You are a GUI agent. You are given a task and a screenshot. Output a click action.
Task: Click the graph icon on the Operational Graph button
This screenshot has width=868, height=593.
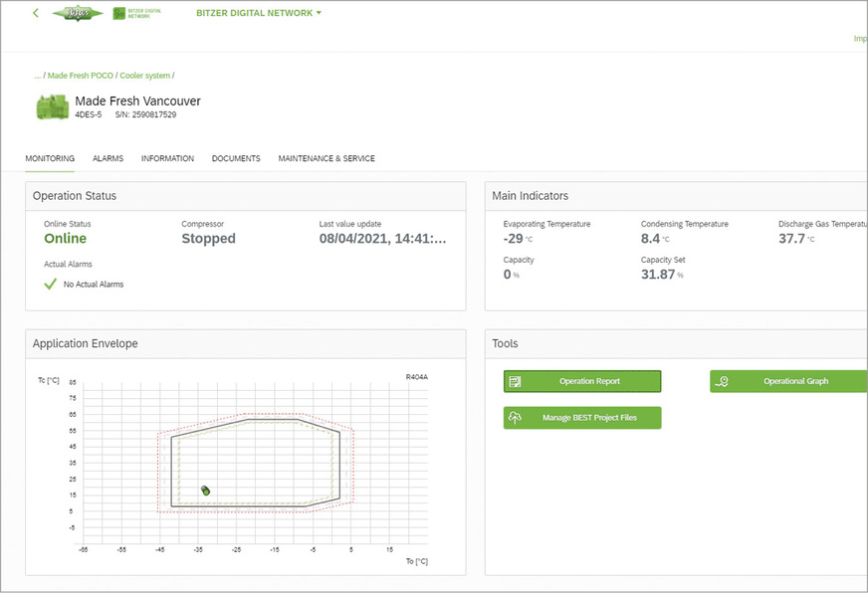[x=723, y=381]
